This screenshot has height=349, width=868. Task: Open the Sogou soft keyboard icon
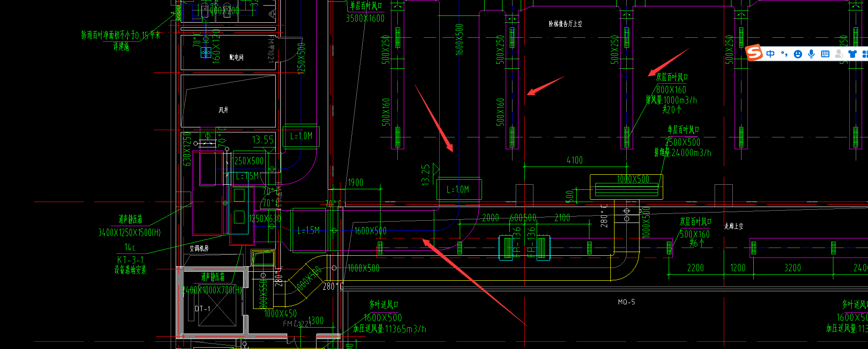point(825,54)
